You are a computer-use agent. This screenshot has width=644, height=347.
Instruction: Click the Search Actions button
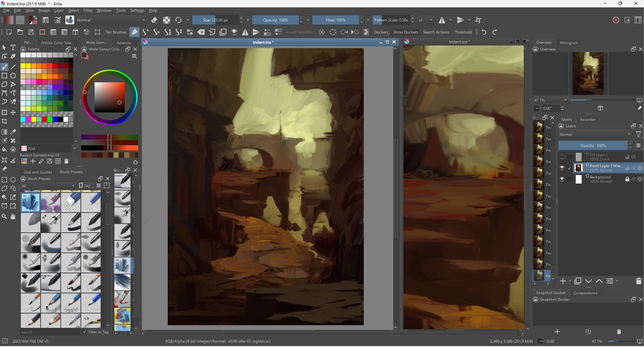point(436,32)
